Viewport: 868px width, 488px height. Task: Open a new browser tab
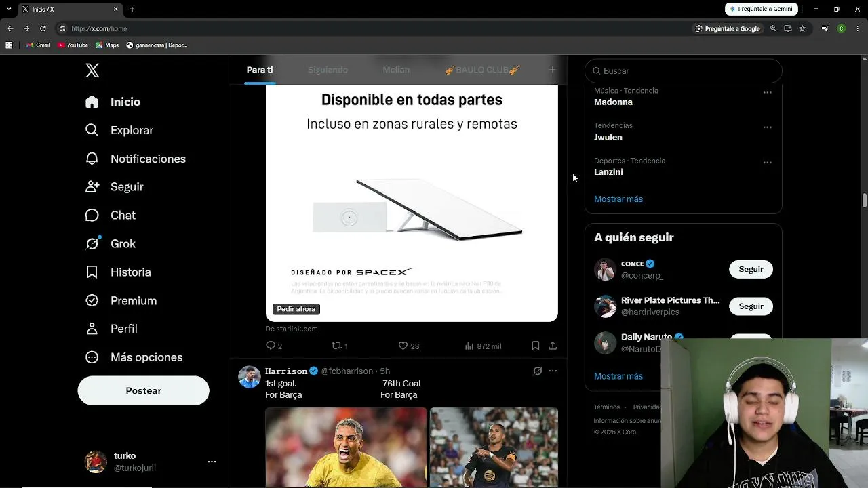132,9
